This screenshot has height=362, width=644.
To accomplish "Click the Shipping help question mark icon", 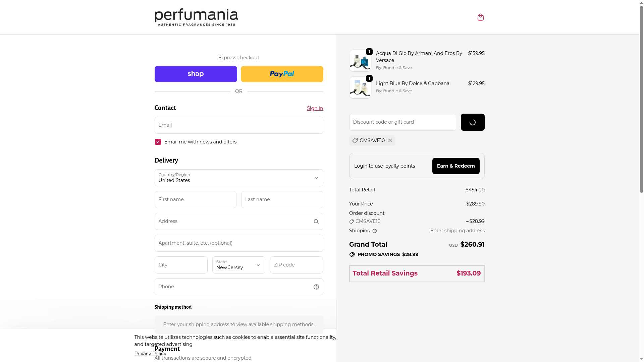I will [x=375, y=231].
